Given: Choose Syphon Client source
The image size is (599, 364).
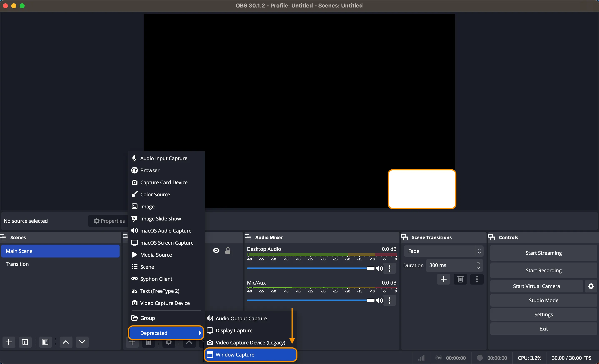Looking at the screenshot, I should (x=167, y=279).
